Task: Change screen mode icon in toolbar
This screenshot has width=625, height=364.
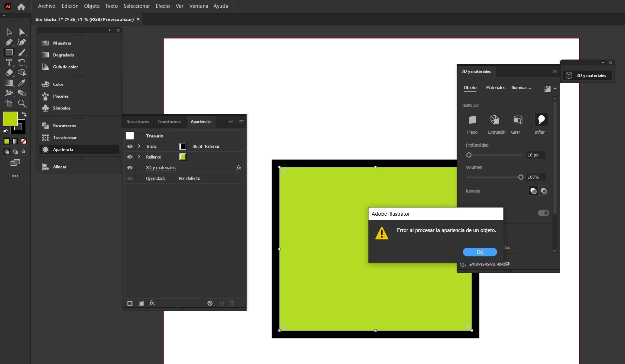Action: (x=15, y=163)
